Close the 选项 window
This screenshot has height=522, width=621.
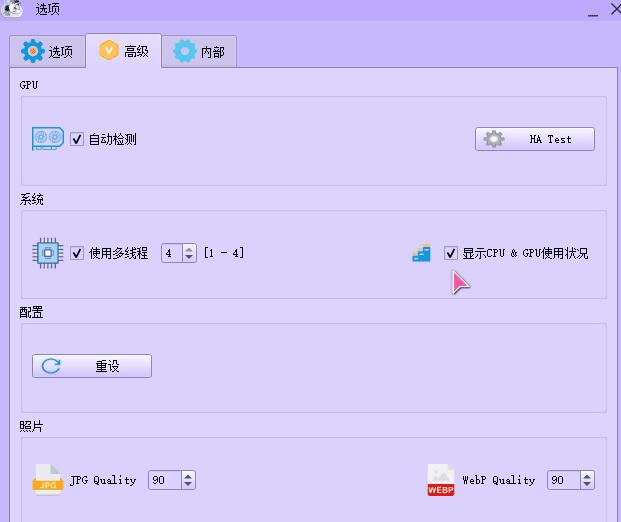coord(616,9)
